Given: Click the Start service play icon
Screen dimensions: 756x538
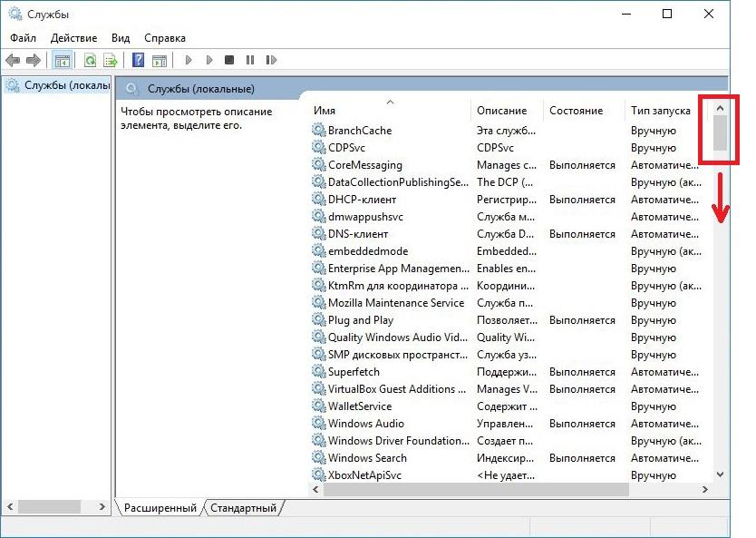Looking at the screenshot, I should [x=189, y=60].
